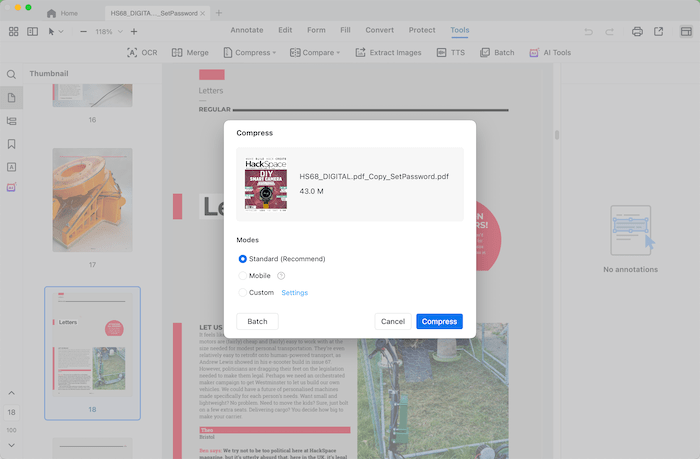Open the Custom mode Settings link

[x=294, y=293]
